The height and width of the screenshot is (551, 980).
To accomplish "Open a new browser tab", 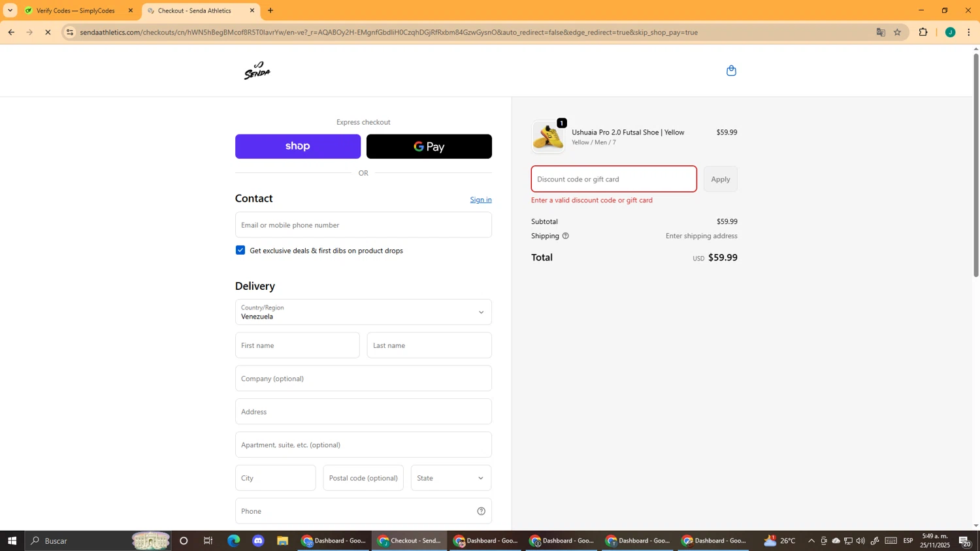I will pos(270,10).
